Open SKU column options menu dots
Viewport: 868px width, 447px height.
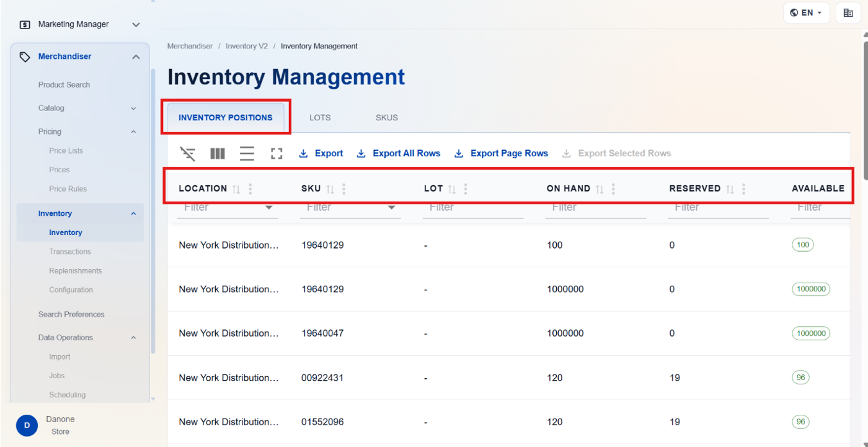[x=344, y=189]
